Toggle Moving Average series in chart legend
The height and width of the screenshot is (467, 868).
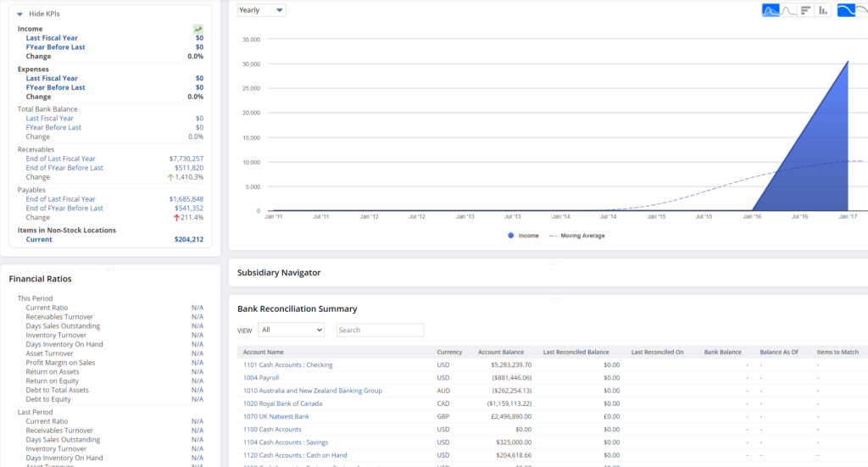[576, 236]
